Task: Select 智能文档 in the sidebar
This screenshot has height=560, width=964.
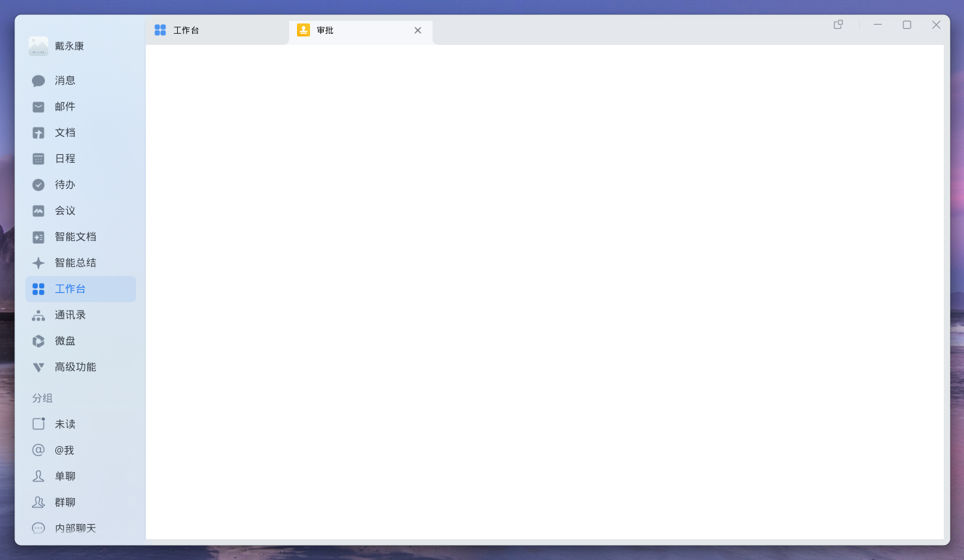Action: click(x=81, y=237)
